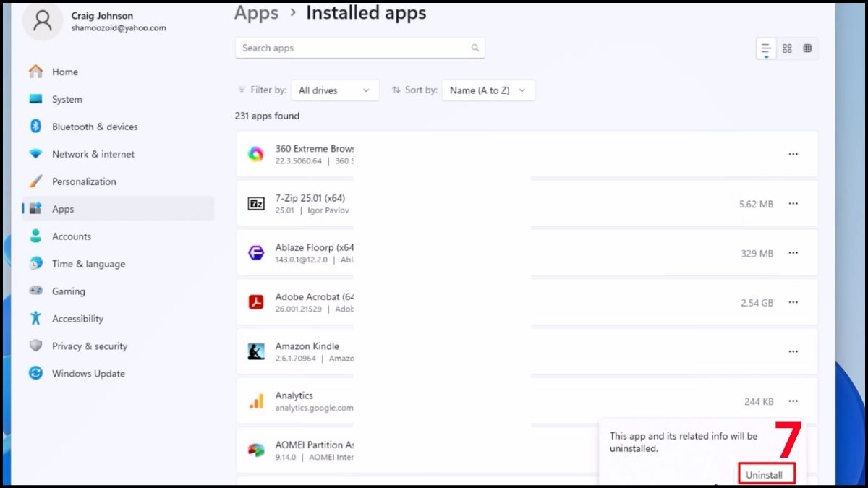Viewport: 868px width, 488px height.
Task: Open more options for Amazon Kindle
Action: click(793, 351)
